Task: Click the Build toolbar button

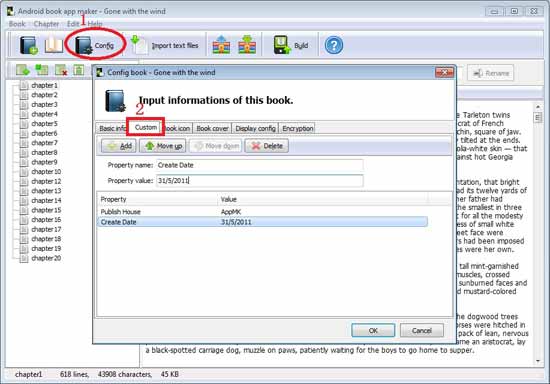Action: (291, 45)
